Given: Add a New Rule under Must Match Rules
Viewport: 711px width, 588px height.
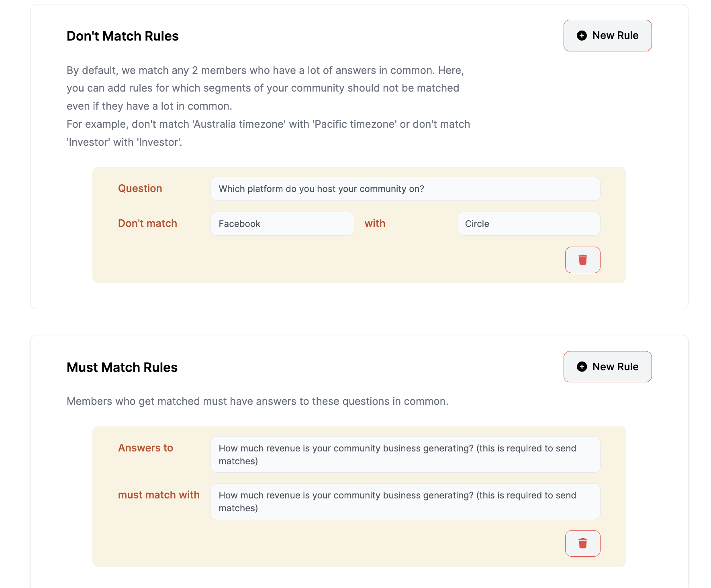Looking at the screenshot, I should (607, 367).
